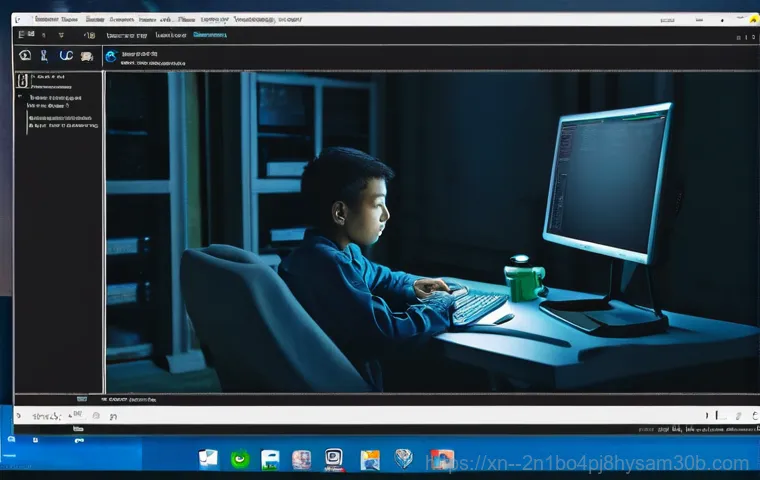
Task: Open the green round app in the taskbar
Action: pyautogui.click(x=240, y=459)
